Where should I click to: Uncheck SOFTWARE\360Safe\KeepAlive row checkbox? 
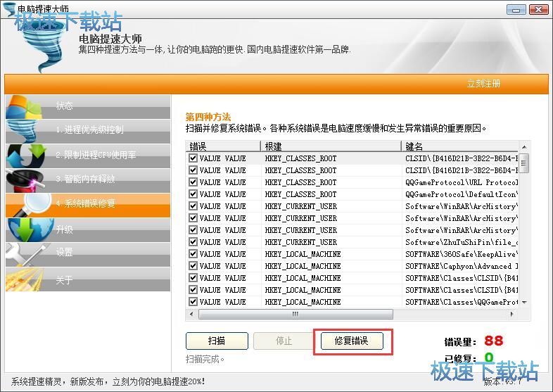coord(193,253)
